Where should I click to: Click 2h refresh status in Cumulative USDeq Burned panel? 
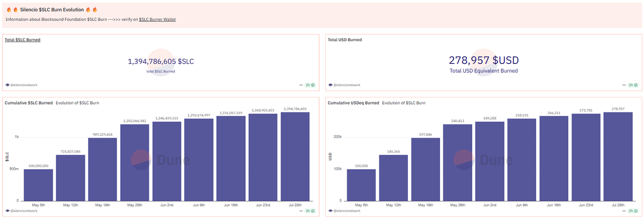tap(633, 211)
